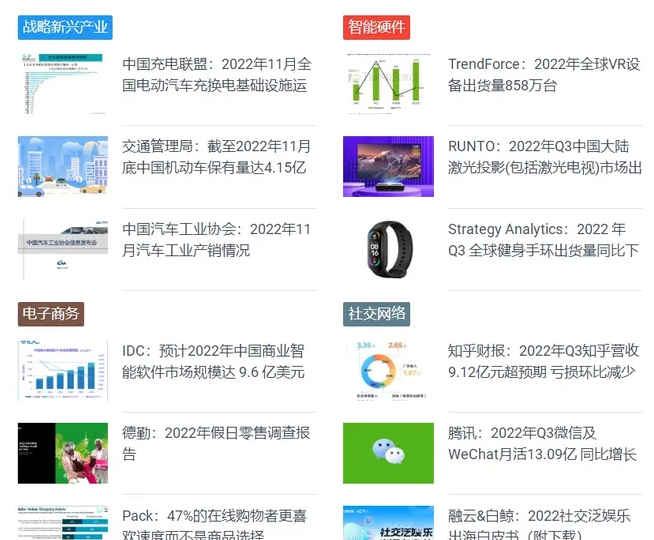The height and width of the screenshot is (540, 654).
Task: Open the 战略新兴产业 category tag
Action: coord(65,28)
